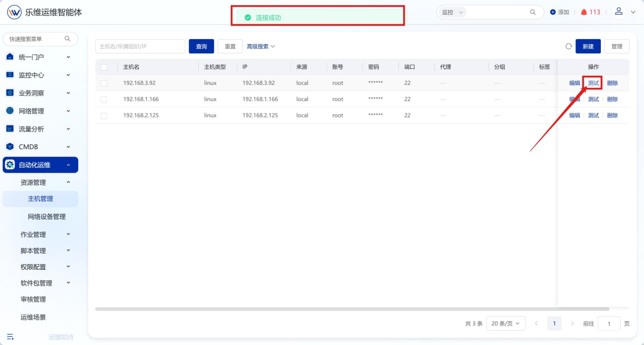Click the 前往 page number field
Screen dimensions: 644x345
609,323
